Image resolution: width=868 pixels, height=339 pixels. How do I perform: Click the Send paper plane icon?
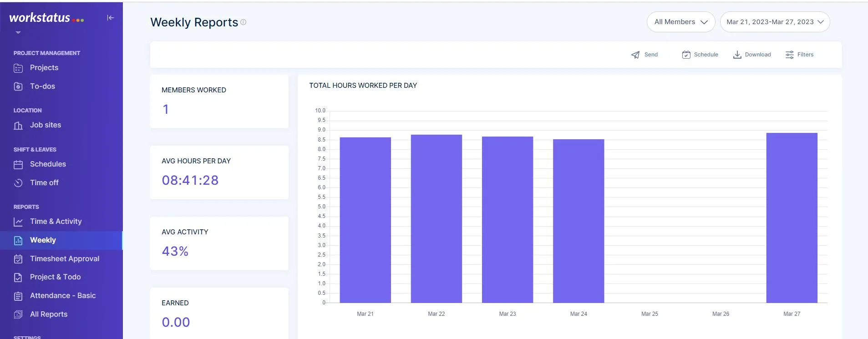coord(635,55)
